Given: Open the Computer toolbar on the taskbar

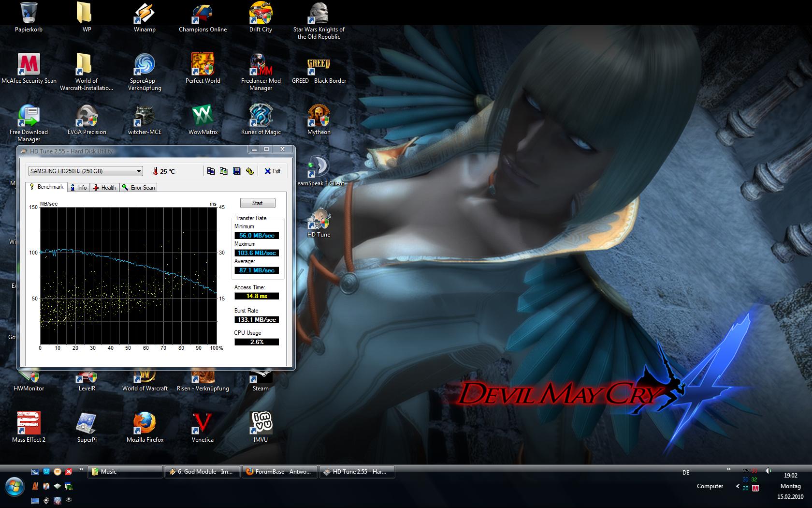Looking at the screenshot, I should pyautogui.click(x=710, y=486).
